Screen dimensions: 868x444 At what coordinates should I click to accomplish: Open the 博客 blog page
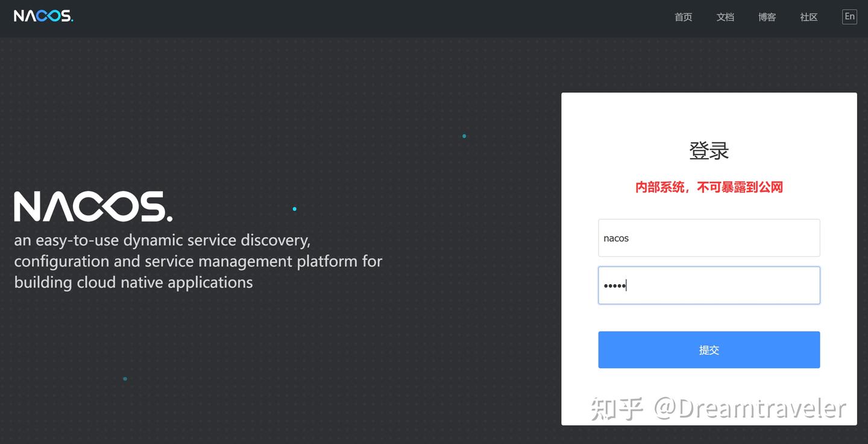767,17
